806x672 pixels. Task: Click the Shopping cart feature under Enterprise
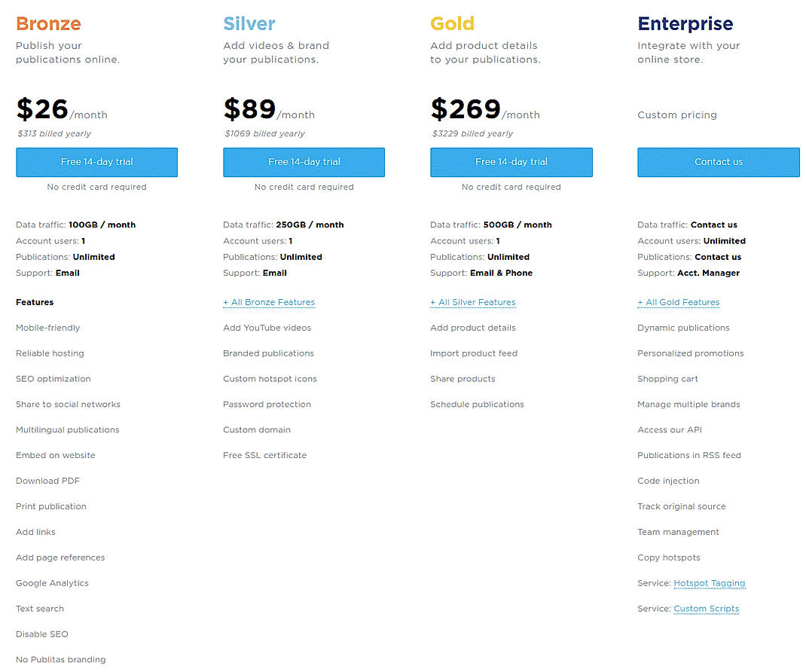tap(667, 379)
